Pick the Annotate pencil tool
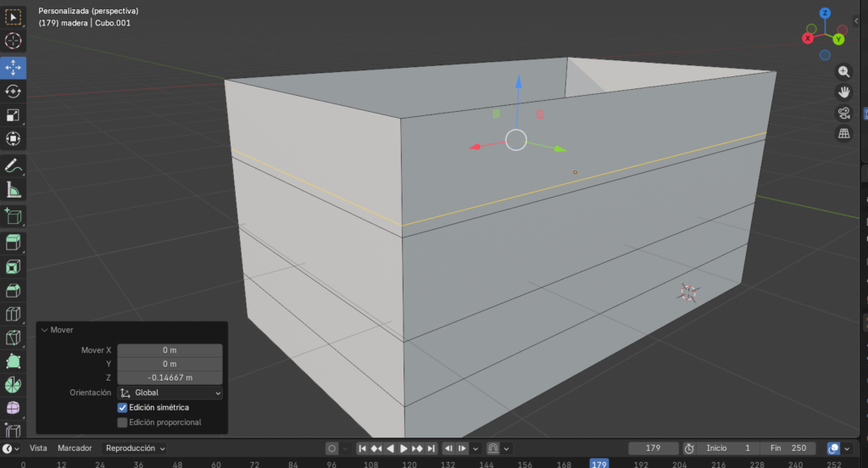Viewport: 868px width, 468px height. point(13,166)
